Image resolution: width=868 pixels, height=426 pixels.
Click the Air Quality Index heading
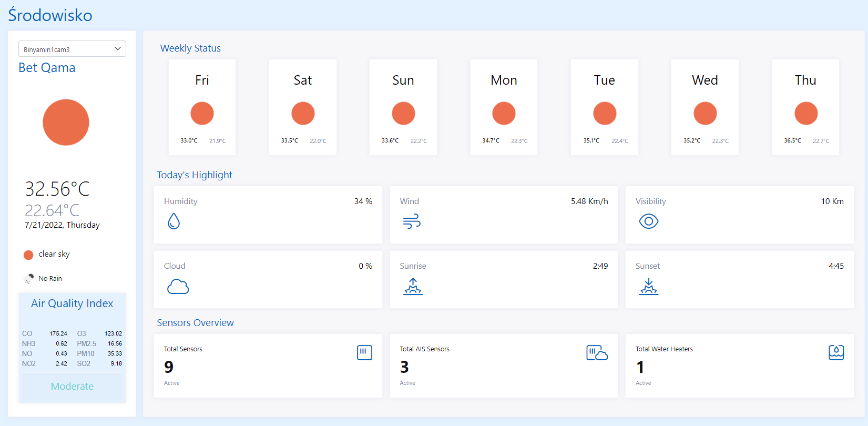pos(72,303)
